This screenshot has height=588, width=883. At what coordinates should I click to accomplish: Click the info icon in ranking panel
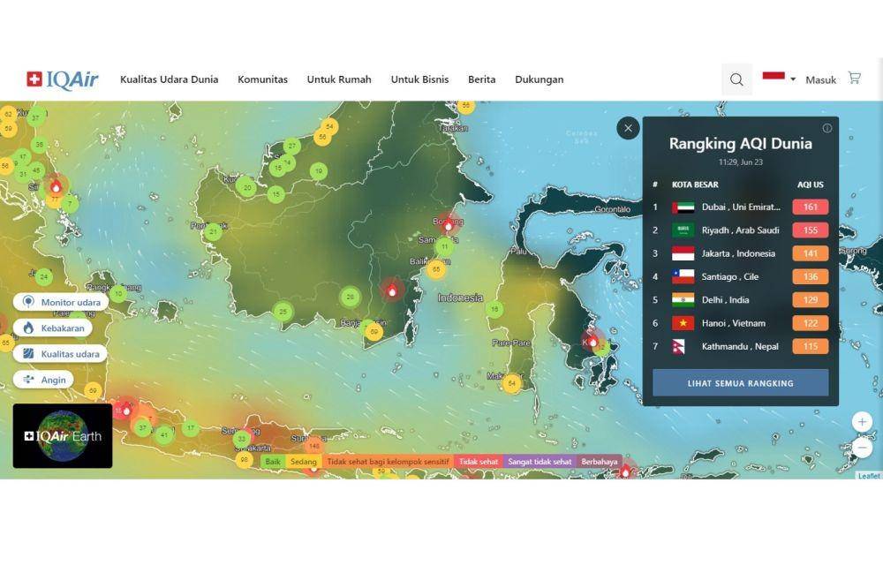pos(827,128)
